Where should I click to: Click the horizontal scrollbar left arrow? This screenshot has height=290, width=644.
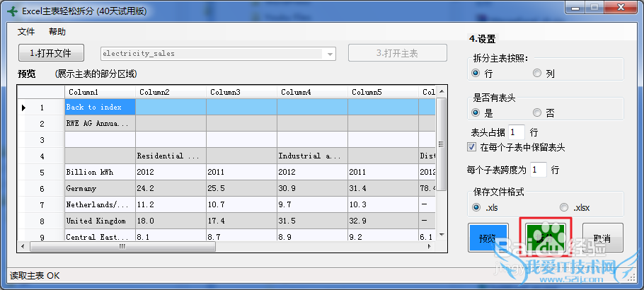point(22,247)
